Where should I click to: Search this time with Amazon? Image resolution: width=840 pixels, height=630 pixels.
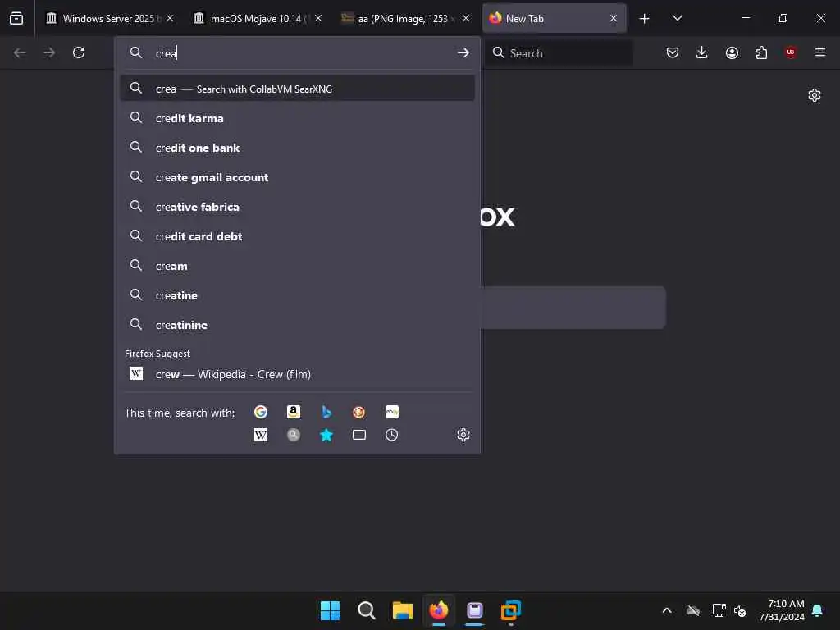click(x=294, y=412)
